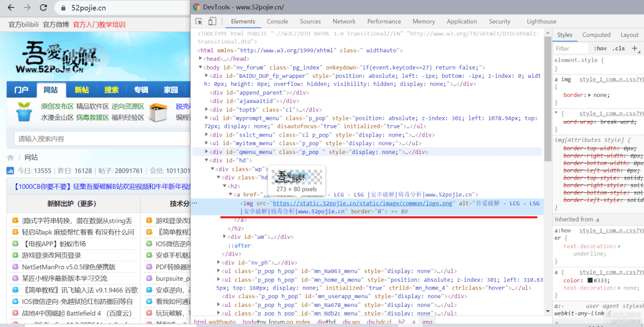Click the Elements panel vertical scrollbar
The height and width of the screenshot is (327, 644).
[548, 98]
